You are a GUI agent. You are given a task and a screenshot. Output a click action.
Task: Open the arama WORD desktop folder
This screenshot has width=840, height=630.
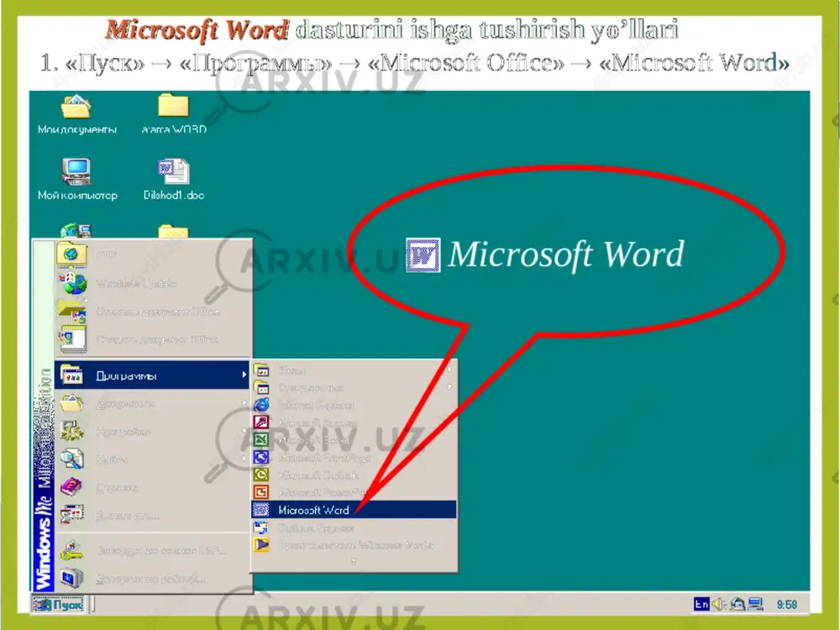click(174, 114)
